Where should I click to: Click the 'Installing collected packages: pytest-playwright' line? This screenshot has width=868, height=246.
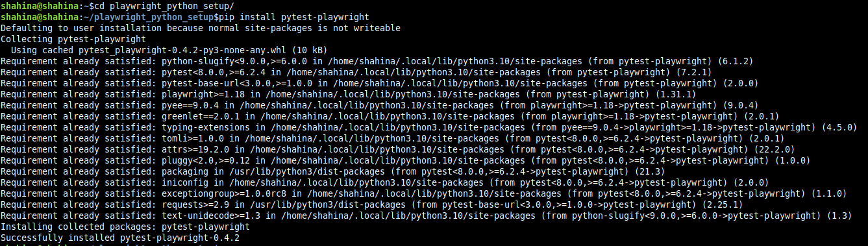(125, 226)
